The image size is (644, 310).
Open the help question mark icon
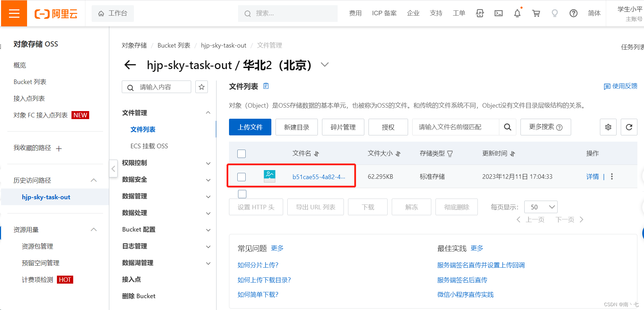click(x=574, y=13)
